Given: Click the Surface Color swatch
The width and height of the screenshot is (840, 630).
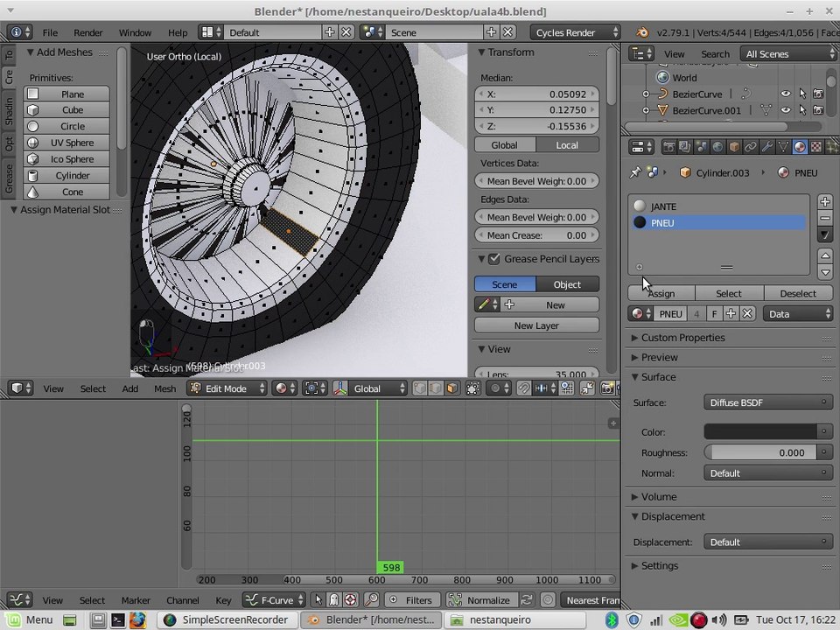Looking at the screenshot, I should tap(760, 431).
